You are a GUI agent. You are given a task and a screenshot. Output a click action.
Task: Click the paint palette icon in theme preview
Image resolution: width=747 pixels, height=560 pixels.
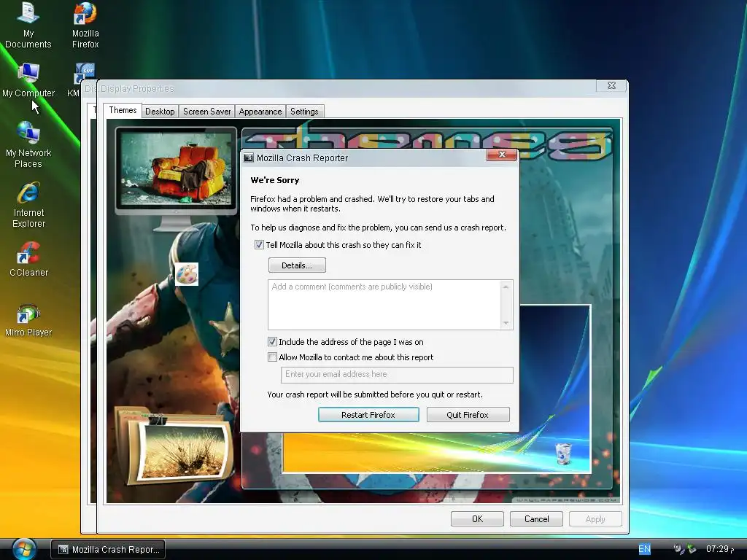(x=187, y=274)
